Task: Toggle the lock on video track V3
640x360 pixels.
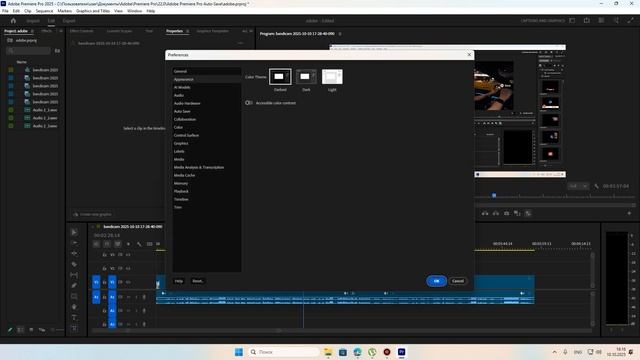Action: [104, 255]
